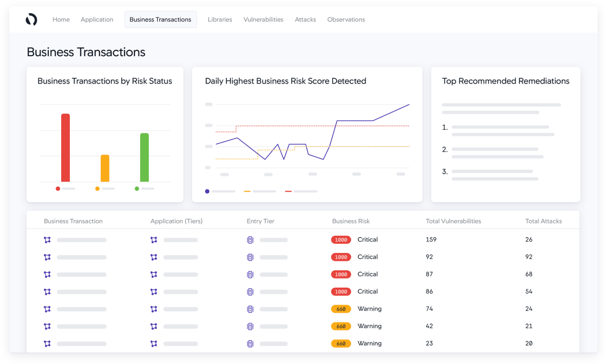607x364 pixels.
Task: Click the business transaction icon in the 87 vulnerabilities row
Action: (47, 274)
